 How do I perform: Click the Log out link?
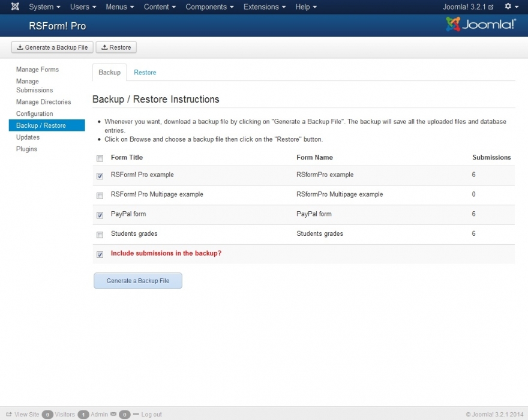coord(151,414)
